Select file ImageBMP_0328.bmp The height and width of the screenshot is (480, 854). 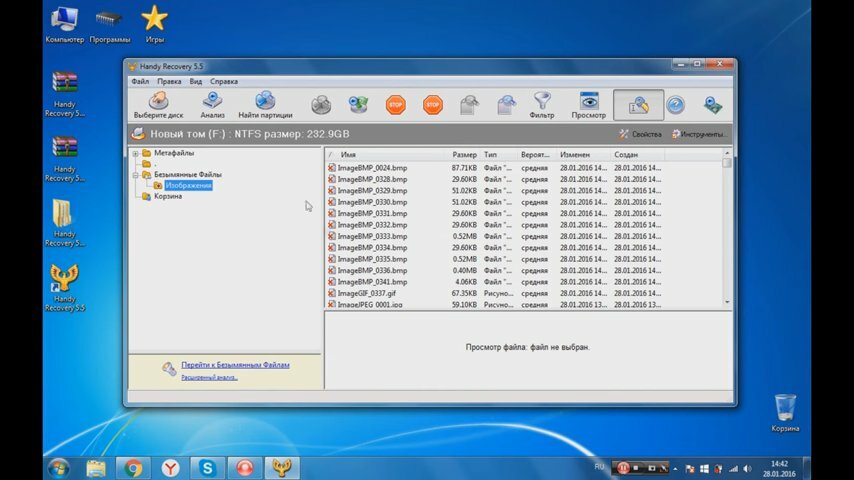(372, 179)
